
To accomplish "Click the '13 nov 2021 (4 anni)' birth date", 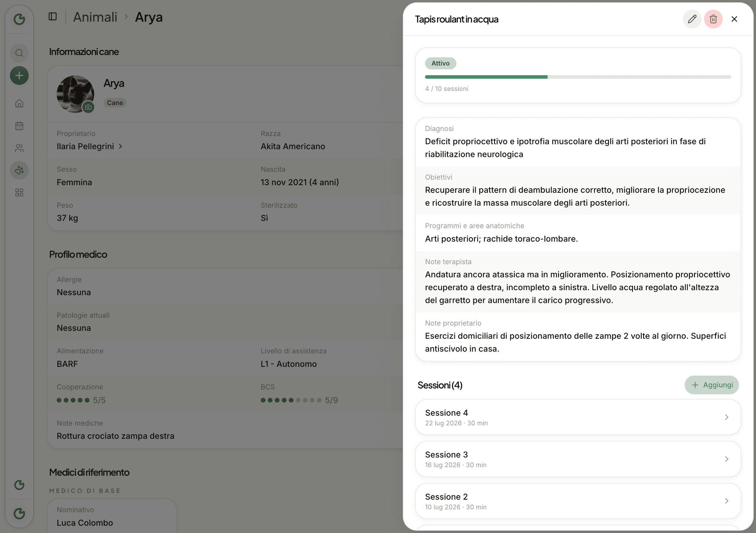I will 300,182.
